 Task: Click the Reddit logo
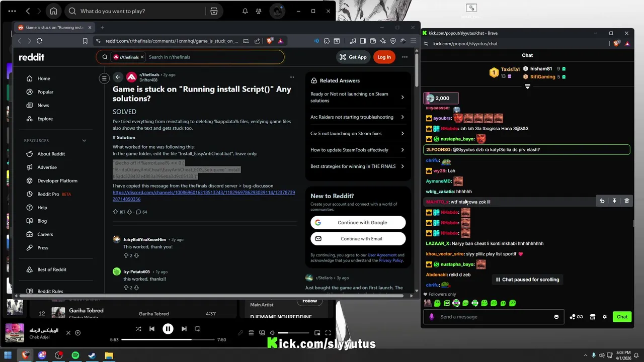[31, 57]
